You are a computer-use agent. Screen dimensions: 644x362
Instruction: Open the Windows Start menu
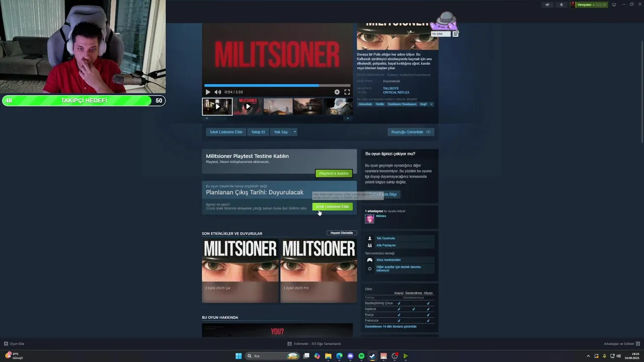point(238,356)
